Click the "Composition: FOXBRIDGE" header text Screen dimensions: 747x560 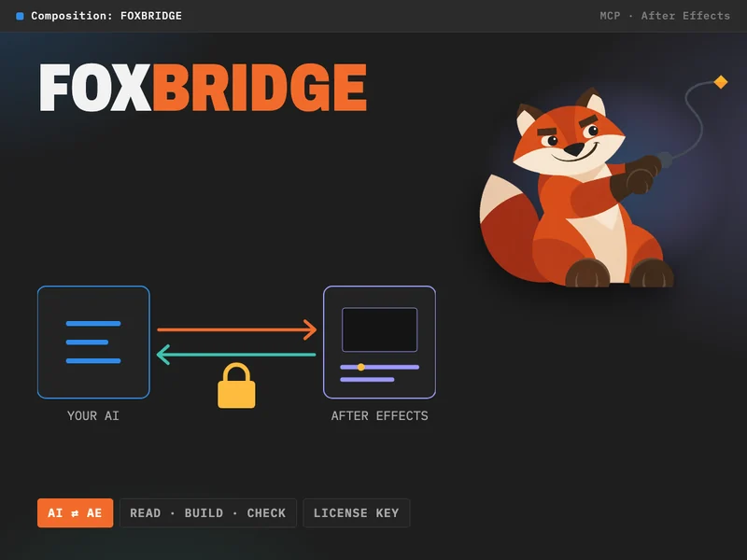tap(106, 16)
